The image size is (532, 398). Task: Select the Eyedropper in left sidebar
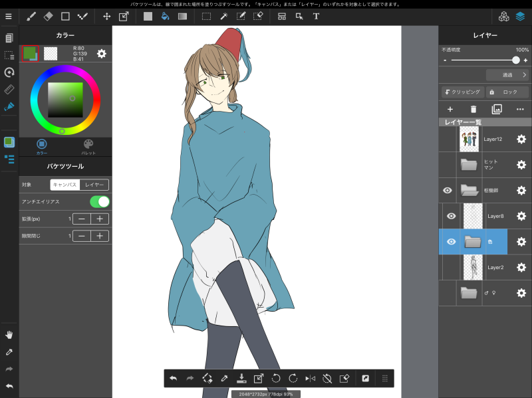tap(9, 352)
